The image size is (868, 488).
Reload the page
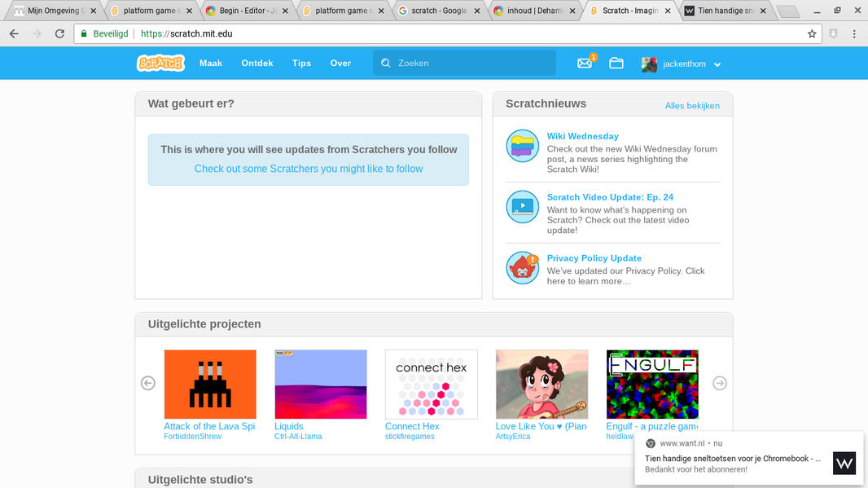click(59, 33)
